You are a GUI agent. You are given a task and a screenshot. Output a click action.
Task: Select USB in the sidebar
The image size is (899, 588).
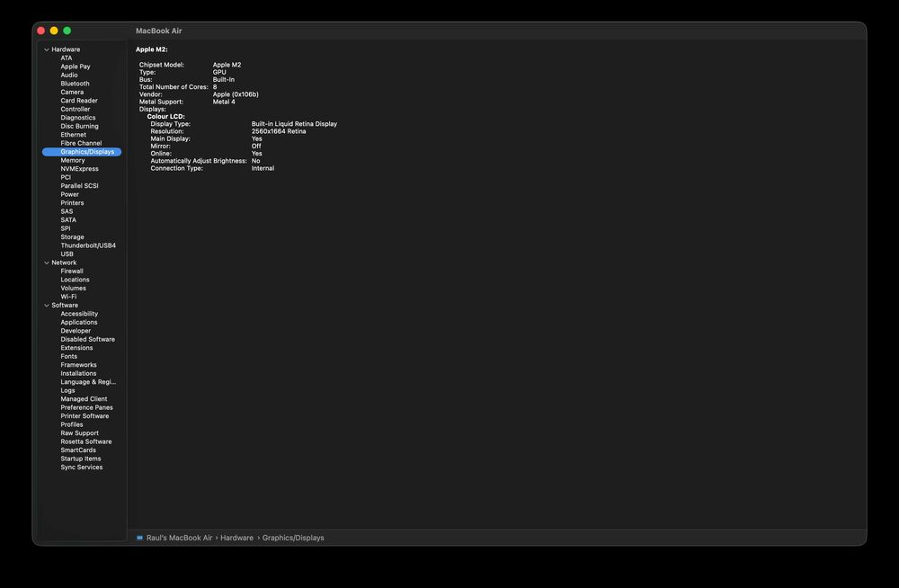(x=67, y=254)
